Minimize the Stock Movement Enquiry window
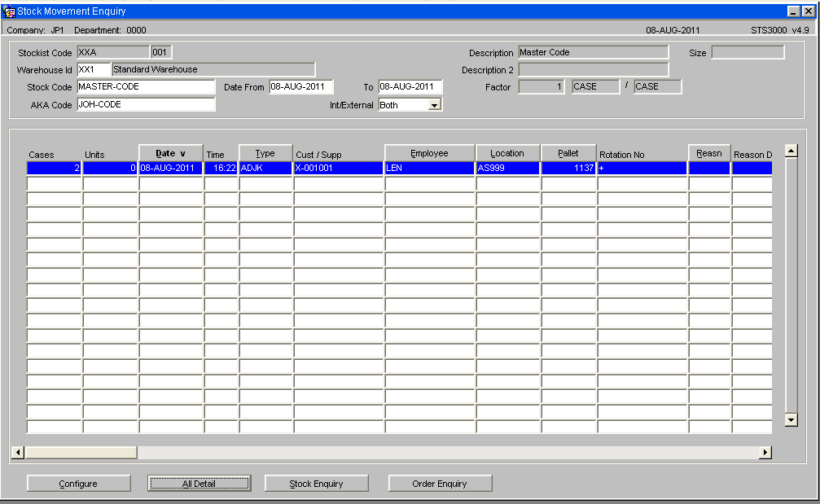The width and height of the screenshot is (820, 504). [x=794, y=11]
